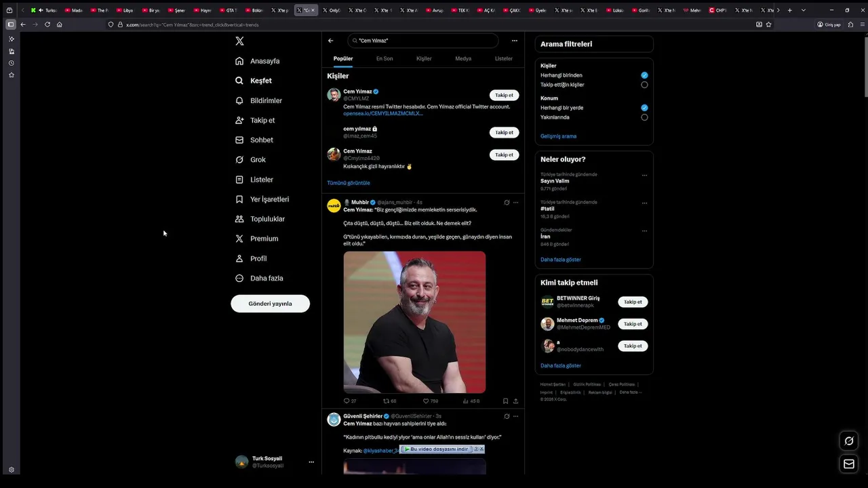The width and height of the screenshot is (868, 488).
Task: Open Yer İşaretleri bookmarks
Action: click(x=262, y=199)
